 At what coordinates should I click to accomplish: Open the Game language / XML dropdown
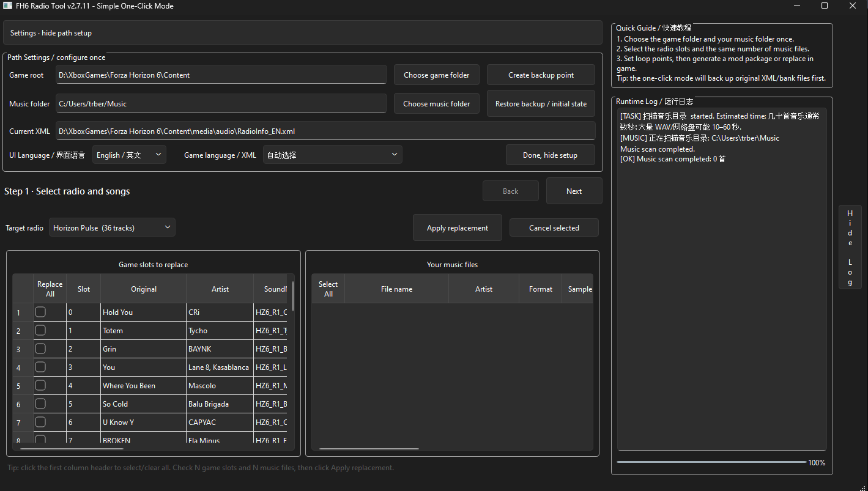(332, 155)
